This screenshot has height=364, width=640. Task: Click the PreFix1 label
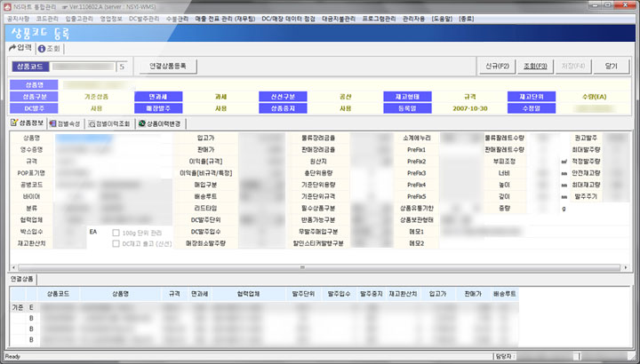pyautogui.click(x=416, y=149)
